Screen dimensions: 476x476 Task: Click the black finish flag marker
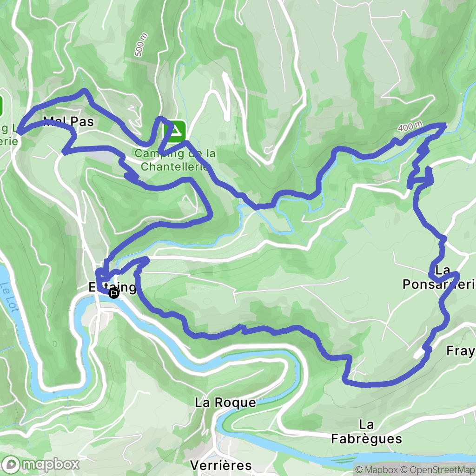point(114,293)
